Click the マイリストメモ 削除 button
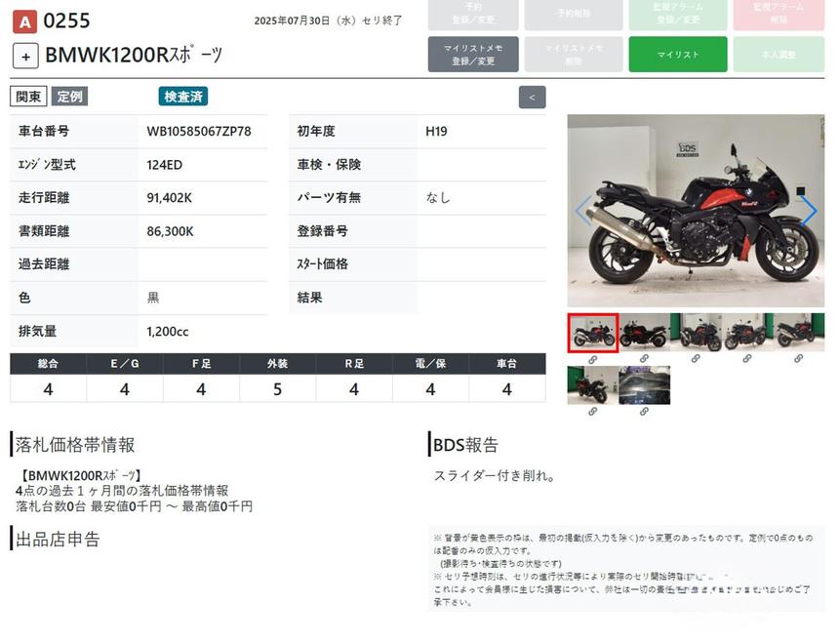Viewport: 839px width, 644px height. pos(574,55)
